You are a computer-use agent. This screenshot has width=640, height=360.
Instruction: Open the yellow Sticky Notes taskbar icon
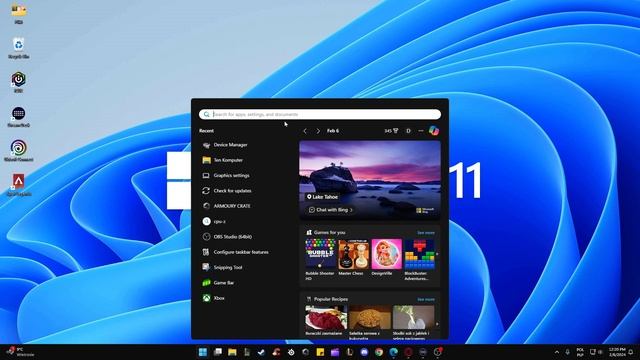pyautogui.click(x=320, y=352)
